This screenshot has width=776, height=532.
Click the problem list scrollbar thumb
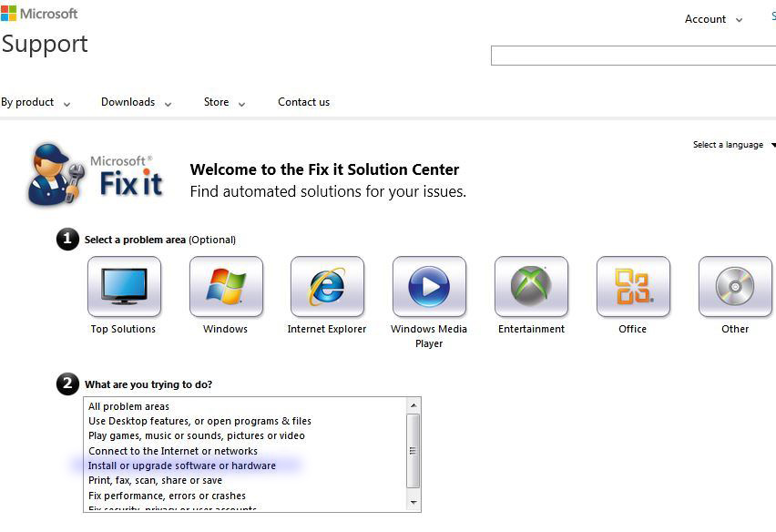tap(414, 451)
